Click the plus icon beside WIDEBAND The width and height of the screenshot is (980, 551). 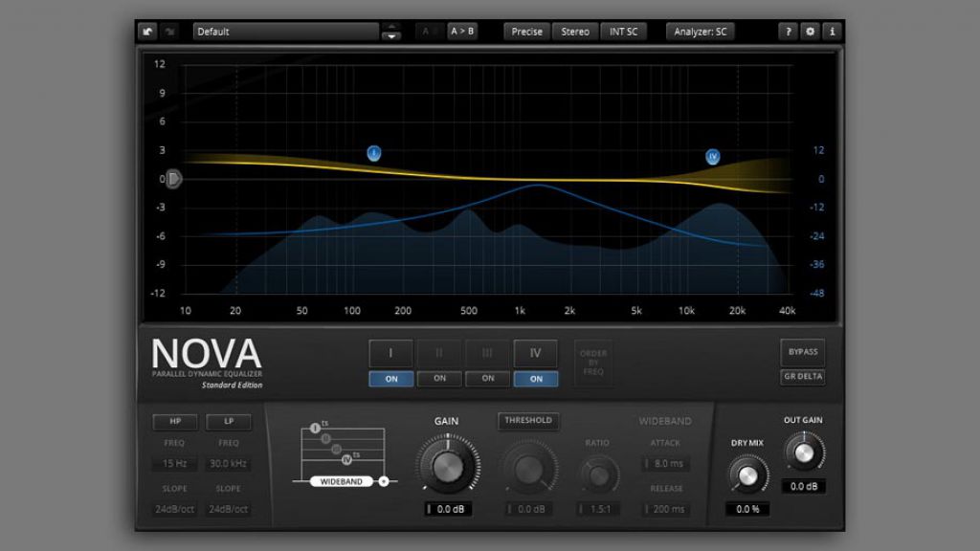(384, 481)
